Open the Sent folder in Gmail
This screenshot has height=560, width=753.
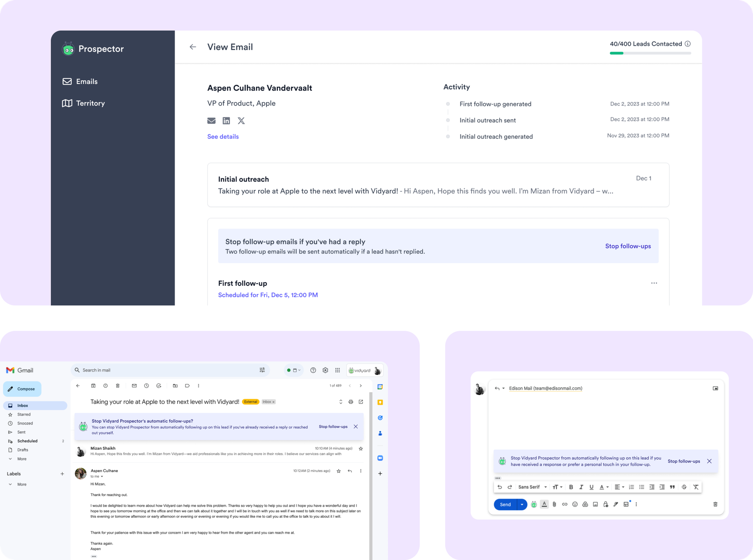[21, 432]
